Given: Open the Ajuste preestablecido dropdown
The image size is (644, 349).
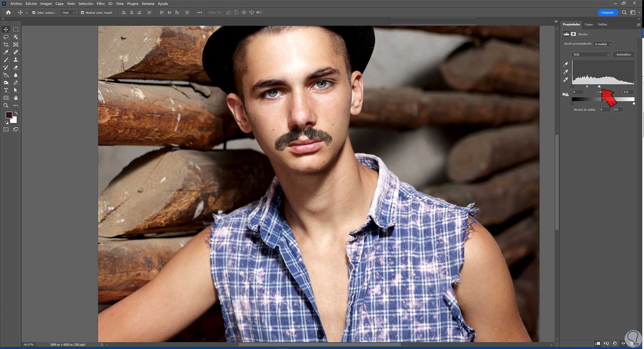Looking at the screenshot, I should click(x=603, y=44).
